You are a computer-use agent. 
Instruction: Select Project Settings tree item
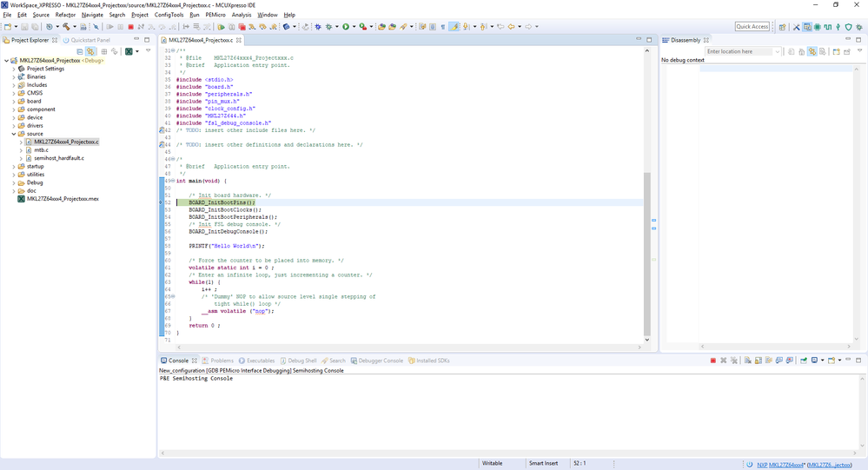45,69
